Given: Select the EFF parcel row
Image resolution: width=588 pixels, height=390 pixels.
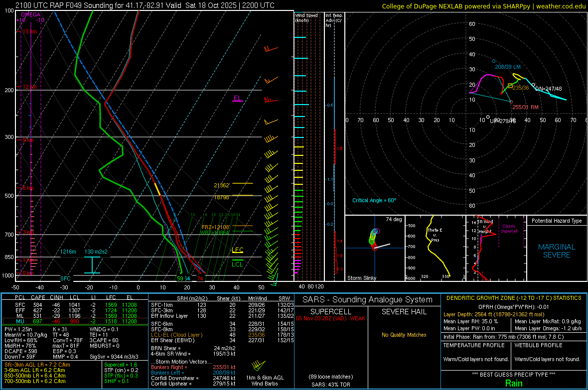Looking at the screenshot, I should tap(75, 310).
